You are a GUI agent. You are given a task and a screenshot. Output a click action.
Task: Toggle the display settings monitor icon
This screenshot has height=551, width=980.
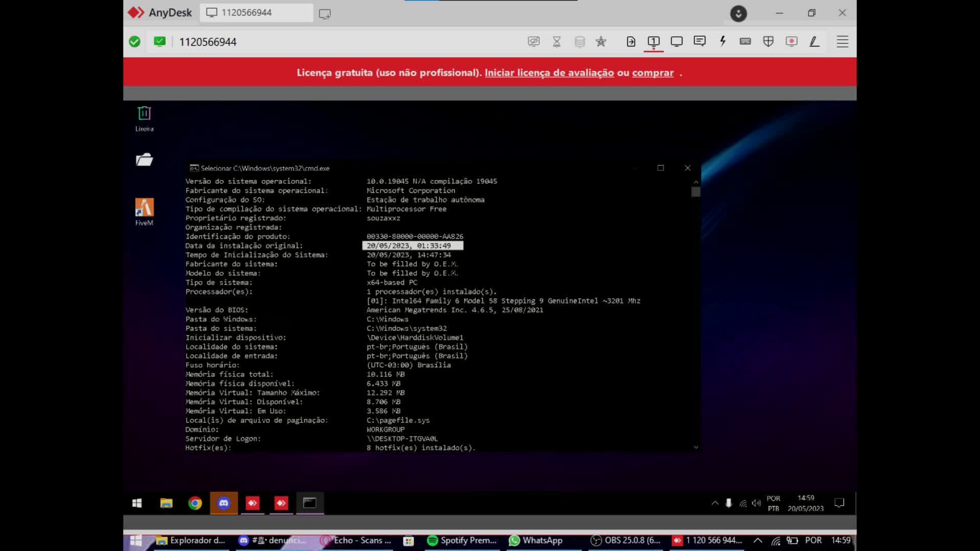click(676, 41)
